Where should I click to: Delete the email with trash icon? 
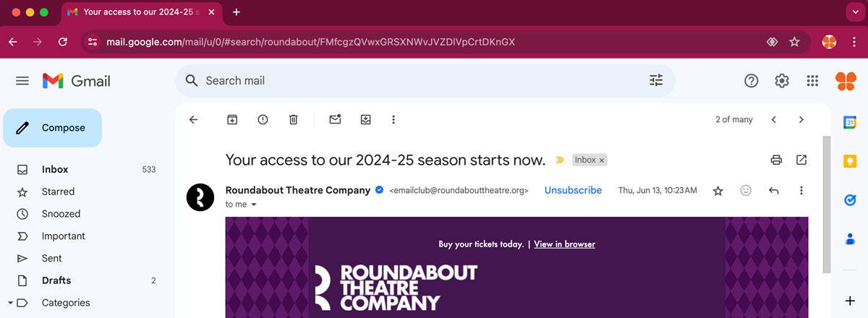[x=293, y=120]
